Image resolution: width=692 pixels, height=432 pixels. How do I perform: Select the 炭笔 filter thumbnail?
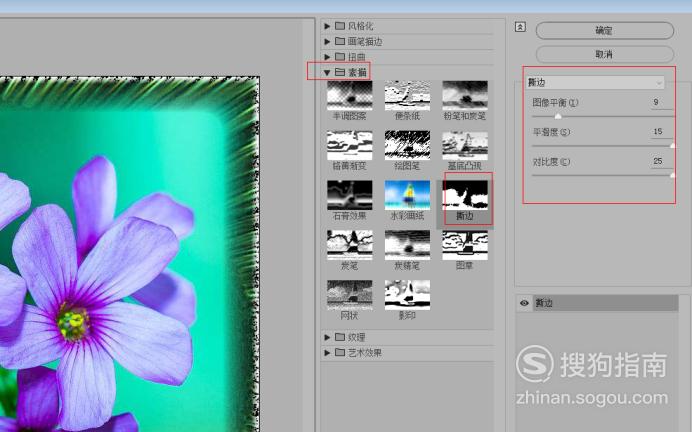point(350,245)
